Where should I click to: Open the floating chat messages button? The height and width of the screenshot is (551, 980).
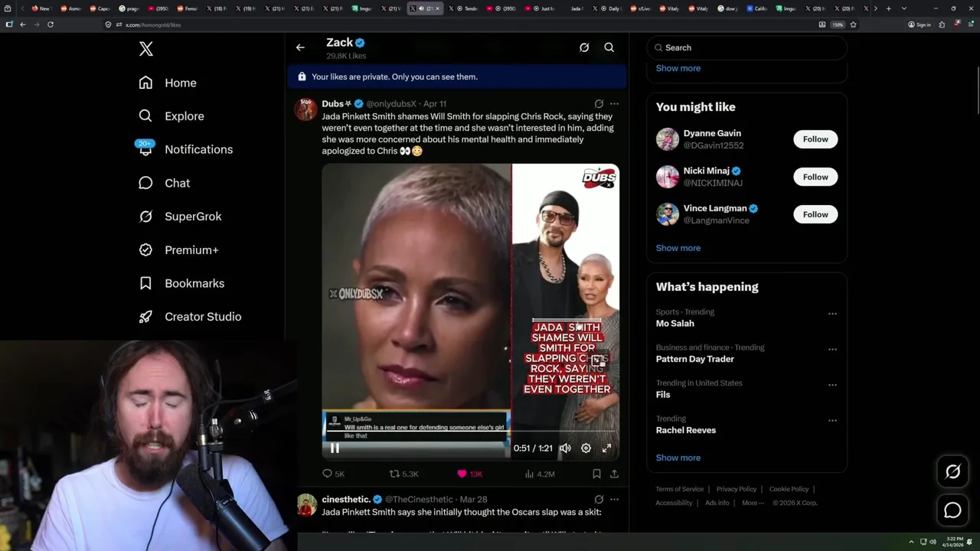[952, 510]
